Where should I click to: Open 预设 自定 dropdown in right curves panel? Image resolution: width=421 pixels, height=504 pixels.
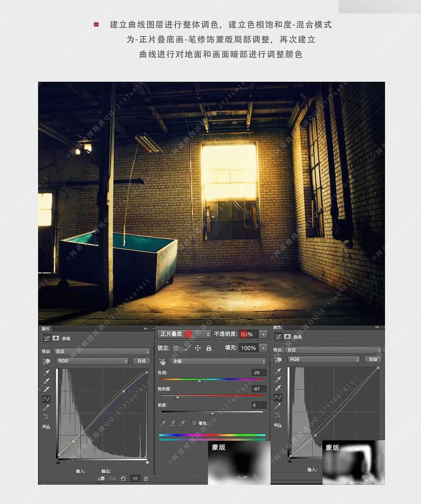[x=334, y=350]
